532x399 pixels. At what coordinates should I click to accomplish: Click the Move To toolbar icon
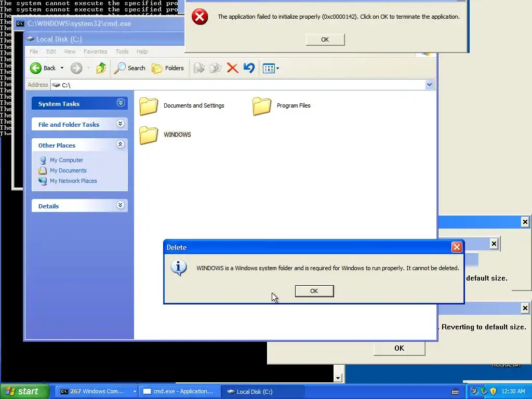[199, 68]
